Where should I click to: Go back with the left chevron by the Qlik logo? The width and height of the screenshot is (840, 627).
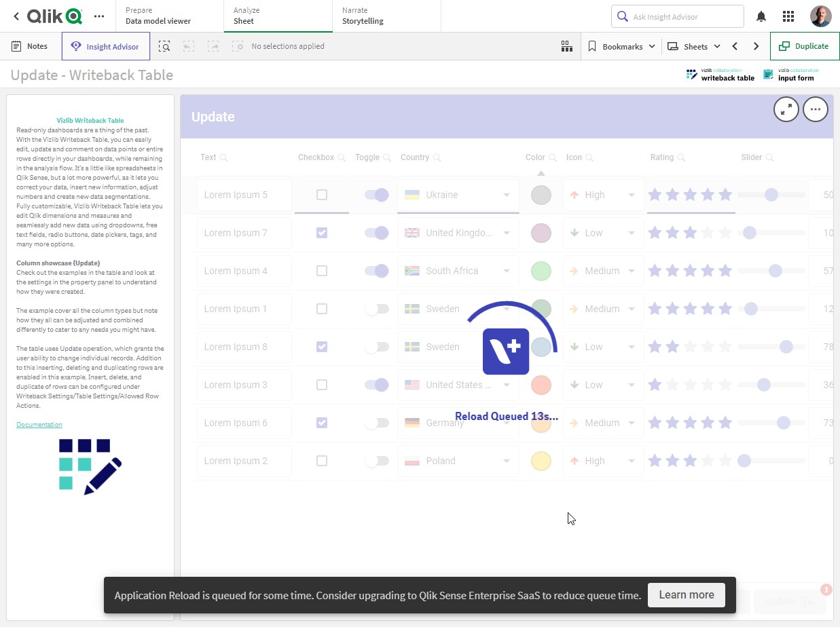[16, 16]
